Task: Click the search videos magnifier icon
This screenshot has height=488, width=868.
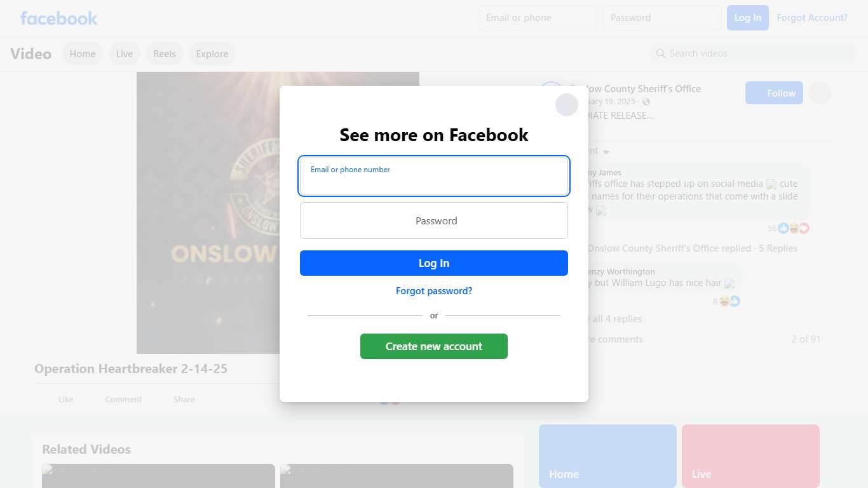Action: point(661,53)
